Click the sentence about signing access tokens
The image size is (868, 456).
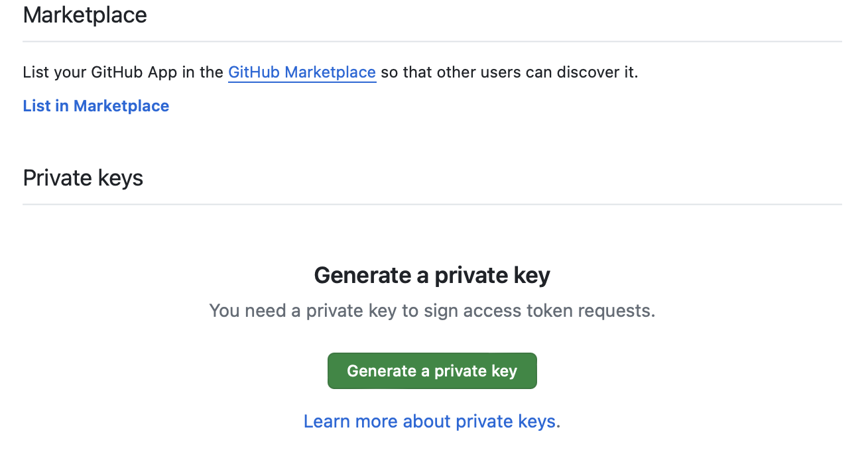(432, 310)
